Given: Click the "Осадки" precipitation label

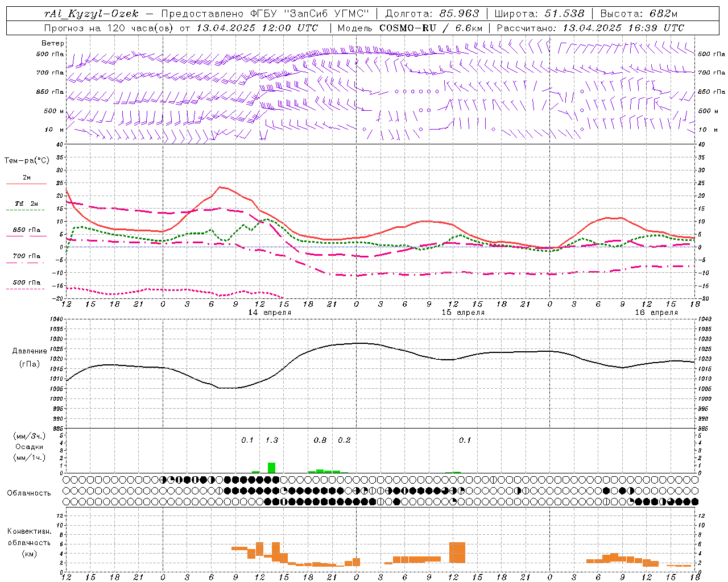Looking at the screenshot, I should point(29,447).
